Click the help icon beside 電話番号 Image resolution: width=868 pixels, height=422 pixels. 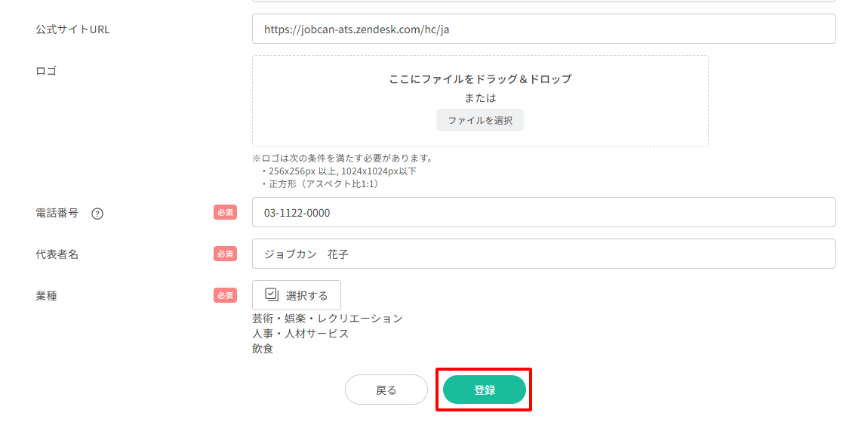pyautogui.click(x=97, y=214)
